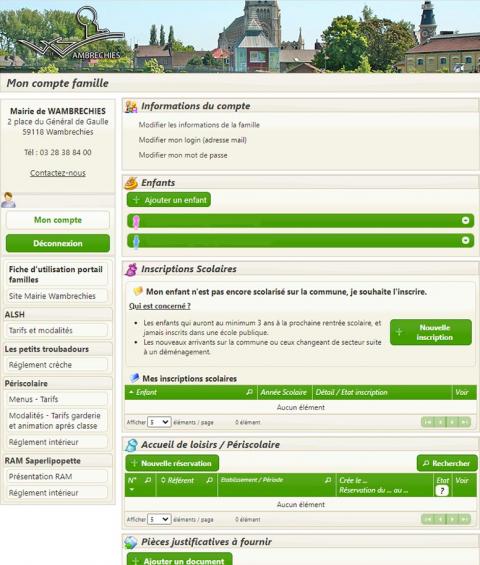Click the question mark Etat icon
480x565 pixels.
pyautogui.click(x=442, y=490)
